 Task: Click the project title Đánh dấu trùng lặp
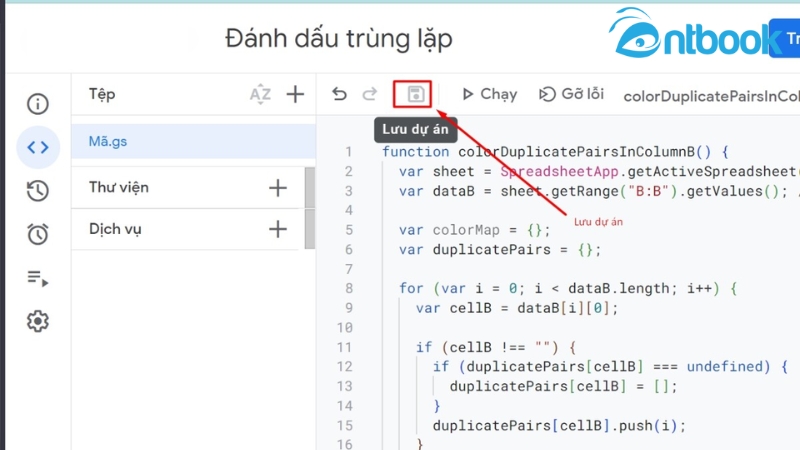coord(339,39)
